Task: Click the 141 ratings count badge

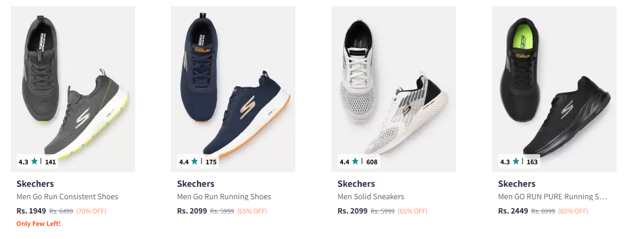Action: tap(50, 162)
